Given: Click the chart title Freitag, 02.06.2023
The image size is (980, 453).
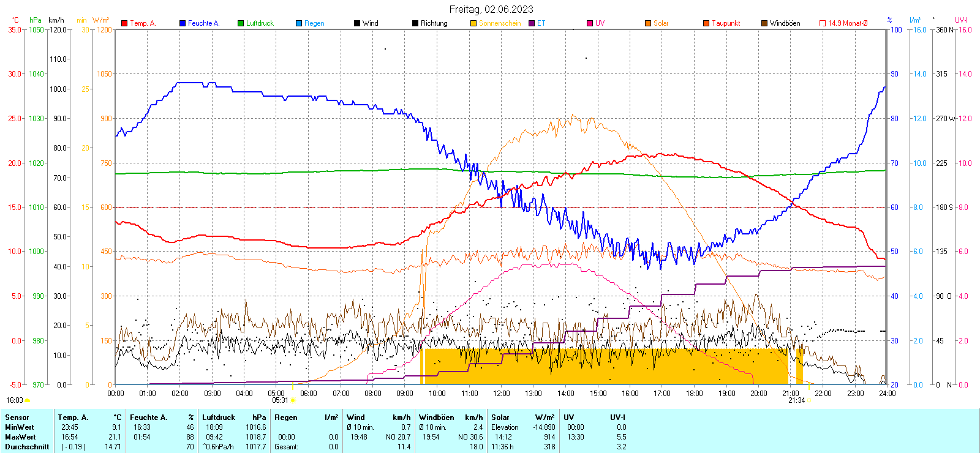Looking at the screenshot, I should (x=491, y=9).
